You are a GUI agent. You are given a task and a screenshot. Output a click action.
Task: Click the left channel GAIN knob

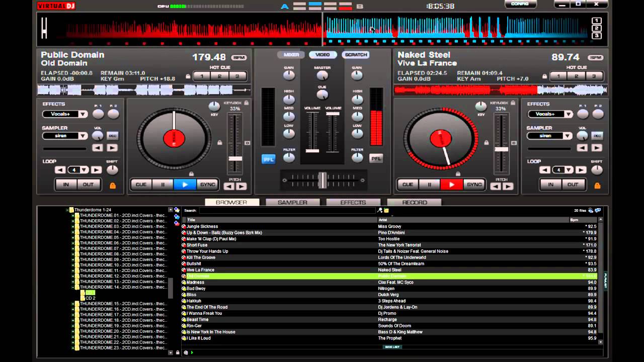click(289, 75)
